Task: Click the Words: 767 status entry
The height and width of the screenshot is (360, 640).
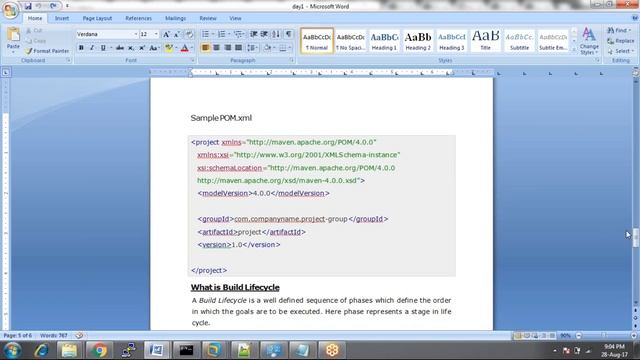Action: 53,336
